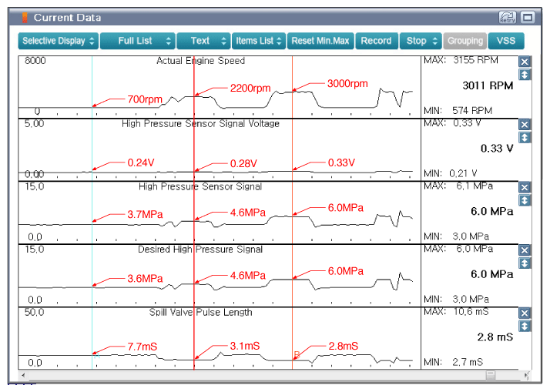Viewport: 550px width, 392px height.
Task: Expand the Spill Valve Pulse Length graph
Action: point(525,327)
